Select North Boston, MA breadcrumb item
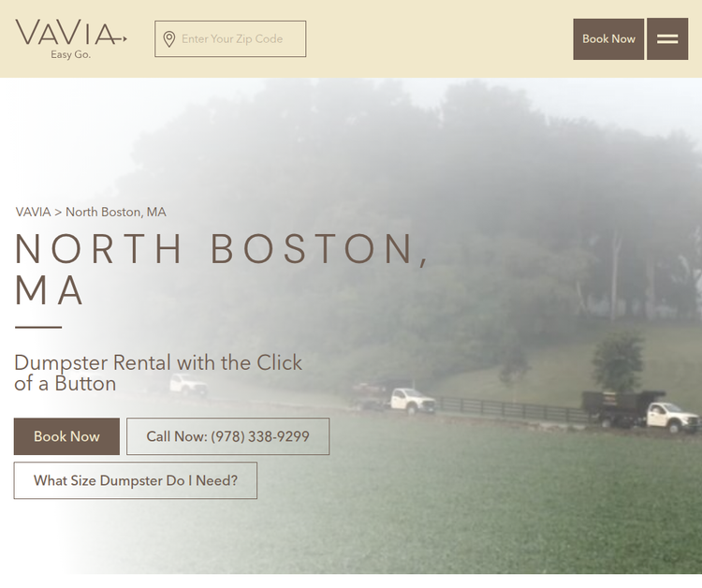702x588 pixels. tap(116, 212)
